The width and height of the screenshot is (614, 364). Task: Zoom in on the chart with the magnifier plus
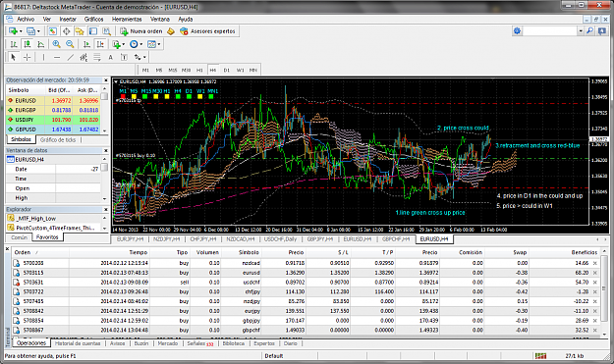(x=56, y=44)
